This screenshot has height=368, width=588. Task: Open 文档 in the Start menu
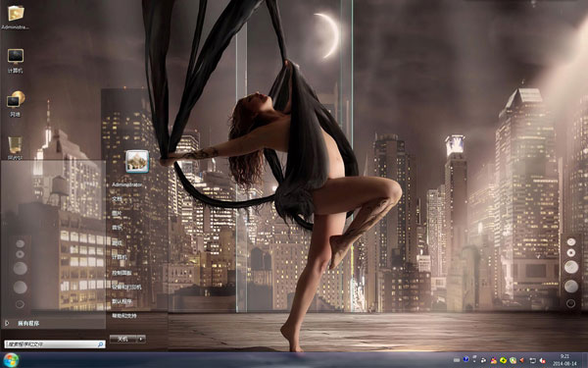117,199
